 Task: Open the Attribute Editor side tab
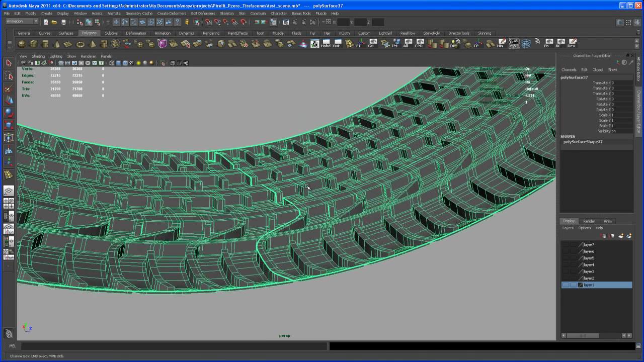point(639,69)
